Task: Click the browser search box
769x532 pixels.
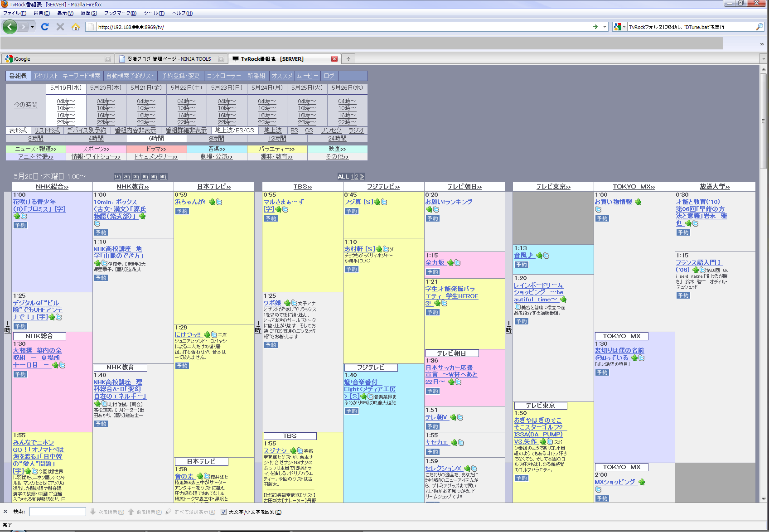Action: coord(691,27)
